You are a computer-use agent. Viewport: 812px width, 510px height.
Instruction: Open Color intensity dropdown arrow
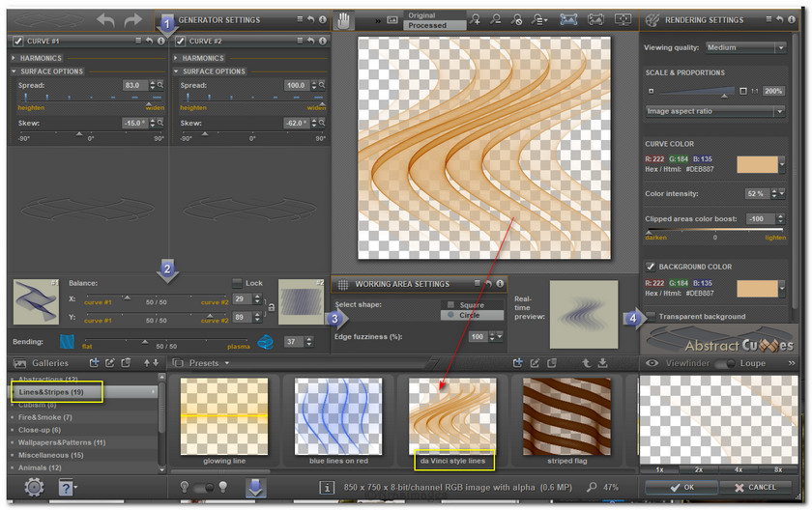click(x=782, y=193)
